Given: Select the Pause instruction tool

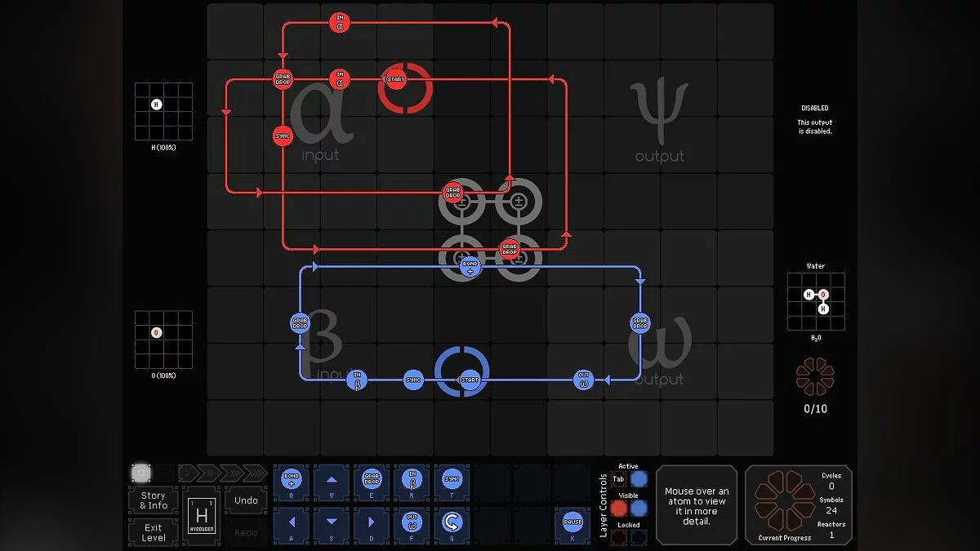Looking at the screenshot, I should pos(572,522).
